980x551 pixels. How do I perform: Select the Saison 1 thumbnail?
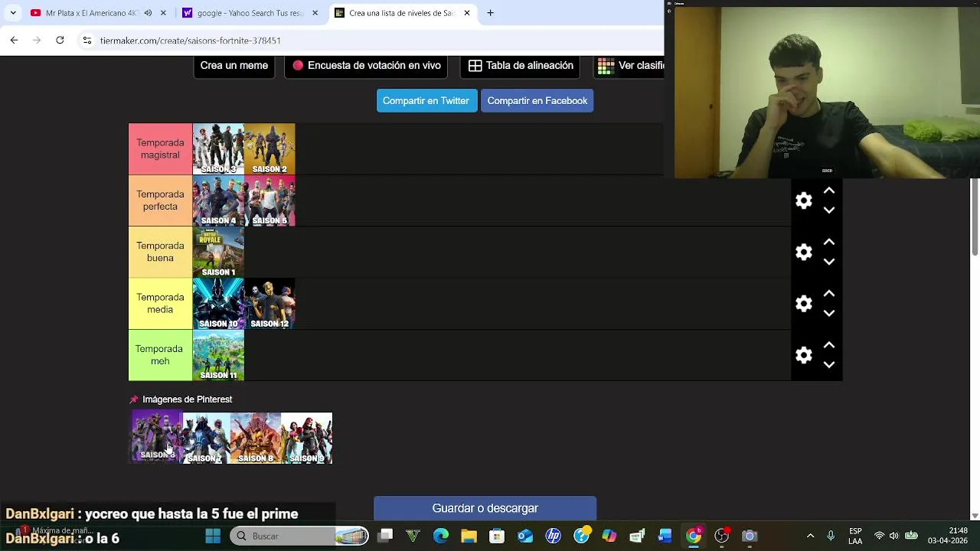coord(218,252)
